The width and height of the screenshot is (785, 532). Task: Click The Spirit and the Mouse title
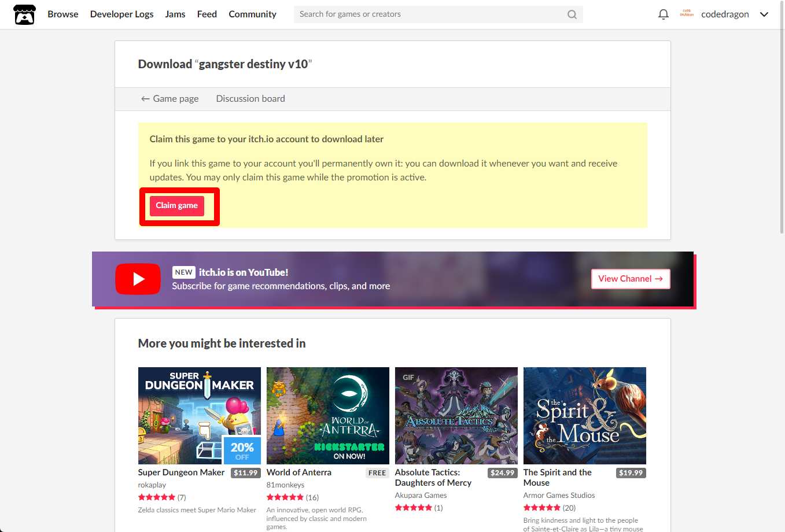pos(558,478)
